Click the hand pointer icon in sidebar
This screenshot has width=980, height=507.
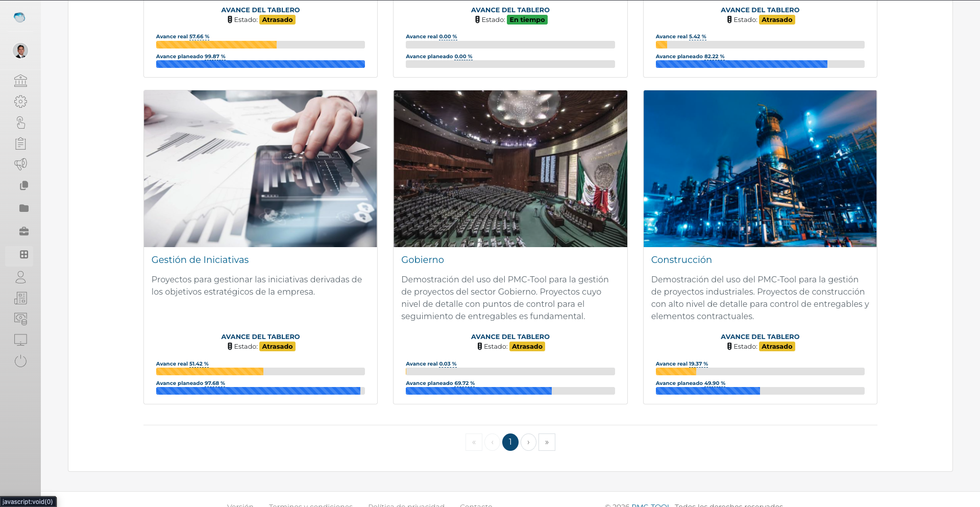20,123
